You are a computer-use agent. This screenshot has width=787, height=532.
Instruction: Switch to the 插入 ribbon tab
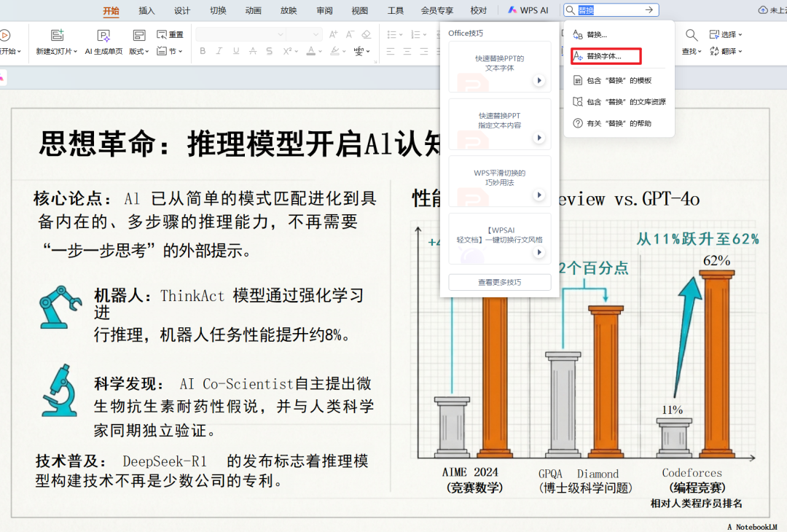coord(146,10)
